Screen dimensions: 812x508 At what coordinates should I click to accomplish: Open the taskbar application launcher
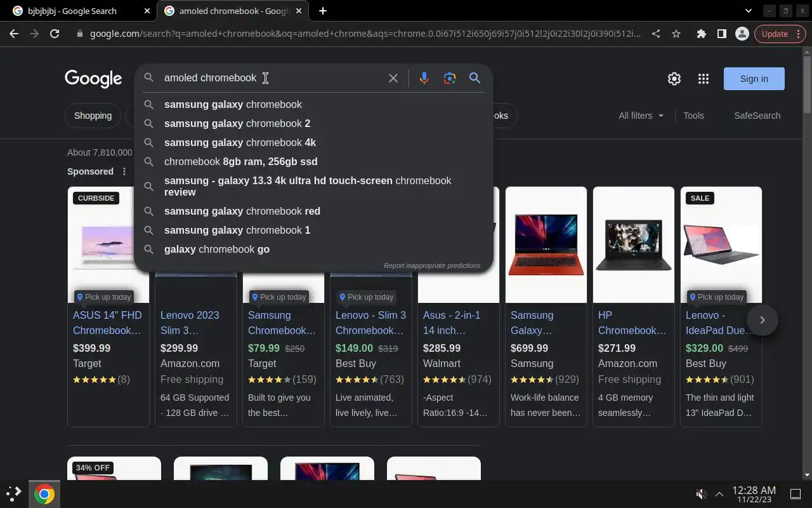point(14,494)
